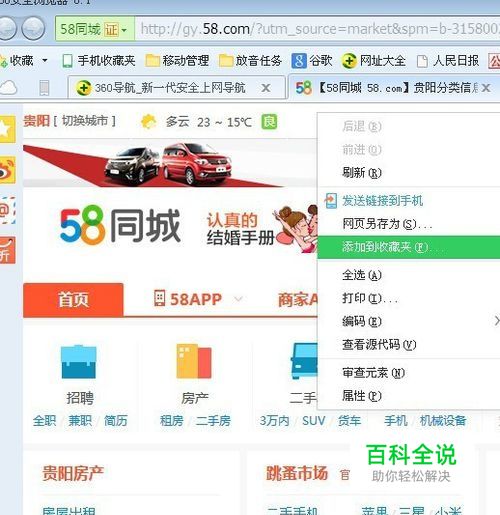Open the 58同城 site certificate dropdown
Viewport: 500px width, 515px height.
point(94,29)
